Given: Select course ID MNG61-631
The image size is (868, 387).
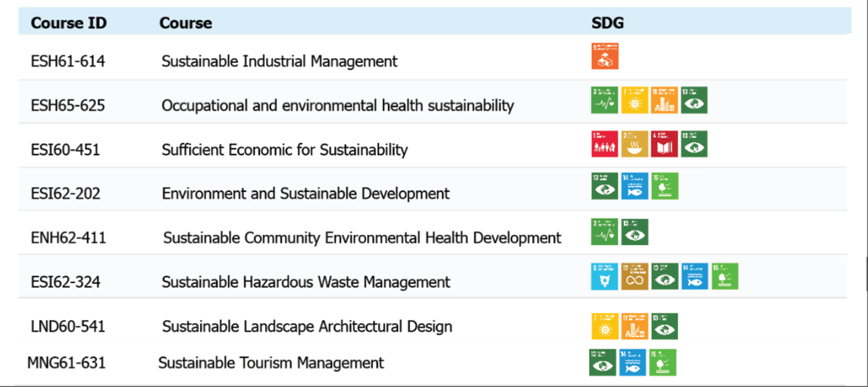Looking at the screenshot, I should tap(66, 363).
